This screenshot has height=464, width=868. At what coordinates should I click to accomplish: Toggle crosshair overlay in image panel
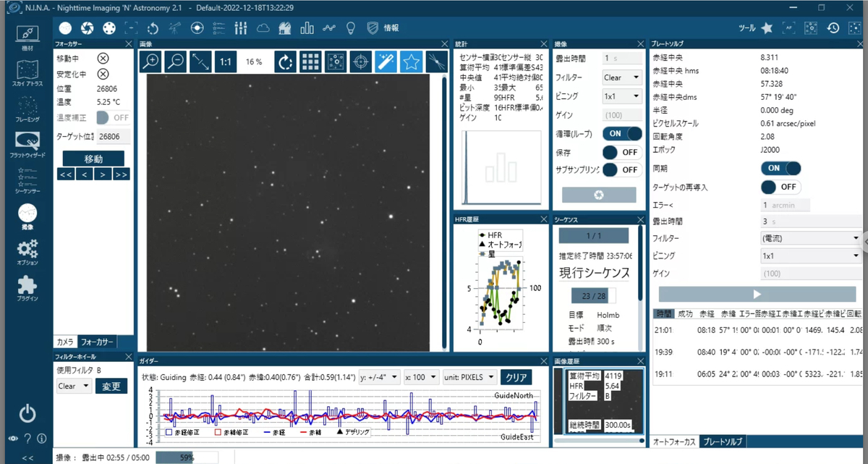pyautogui.click(x=360, y=62)
